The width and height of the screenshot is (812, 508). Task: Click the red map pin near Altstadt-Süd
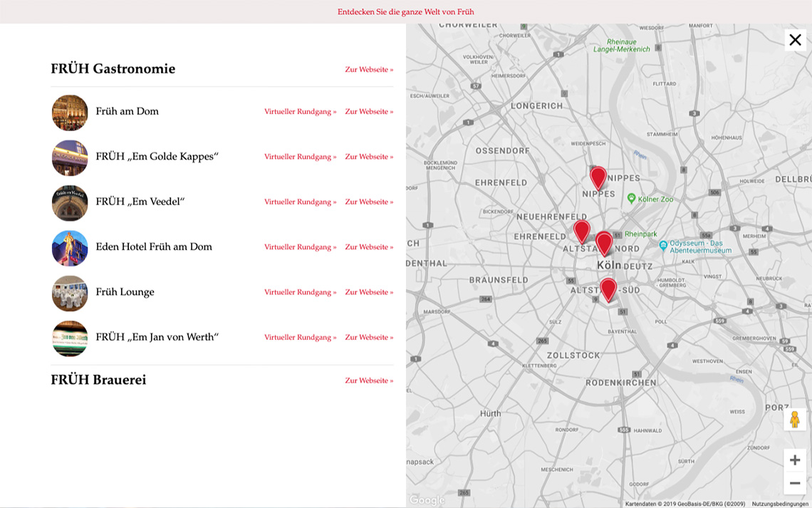(608, 289)
